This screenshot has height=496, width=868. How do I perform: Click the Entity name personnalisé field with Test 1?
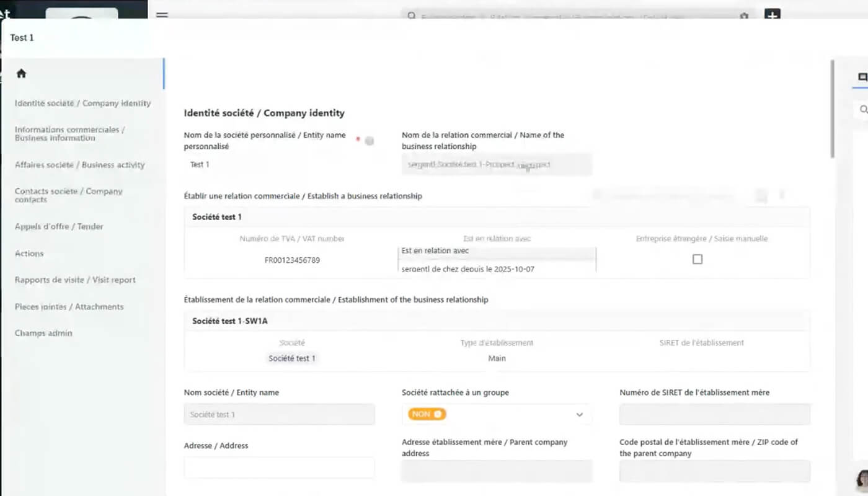pos(279,164)
